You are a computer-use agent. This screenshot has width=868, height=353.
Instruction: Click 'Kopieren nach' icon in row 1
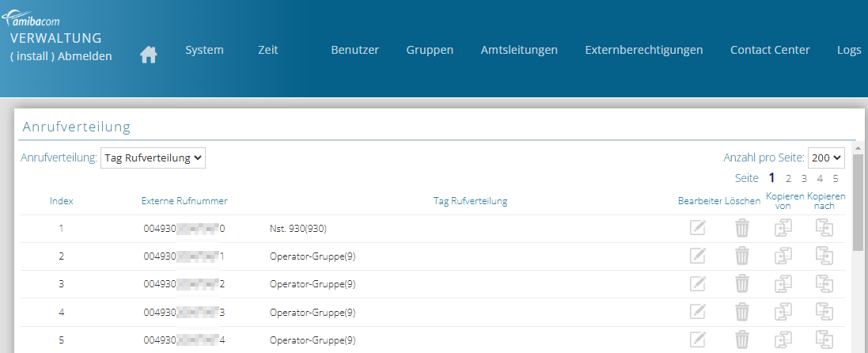coord(824,228)
